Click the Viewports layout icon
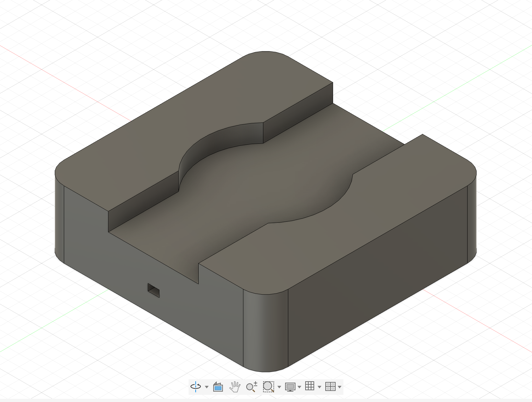This screenshot has width=532, height=402. click(330, 386)
